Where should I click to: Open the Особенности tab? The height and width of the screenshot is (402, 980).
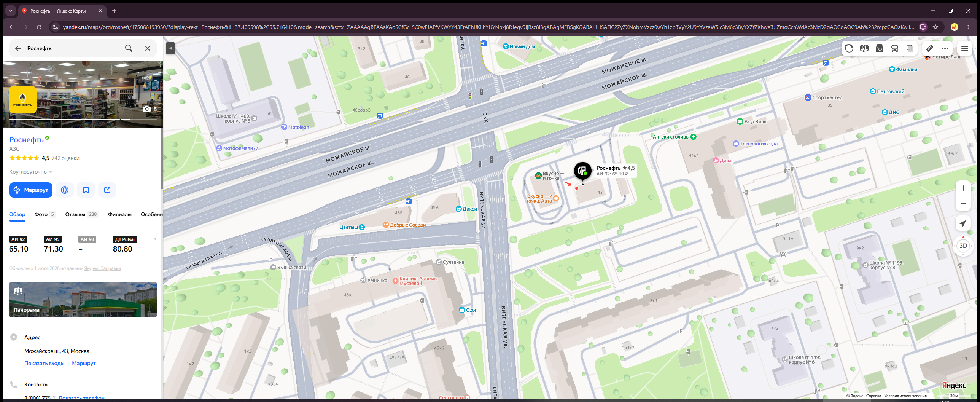(151, 214)
